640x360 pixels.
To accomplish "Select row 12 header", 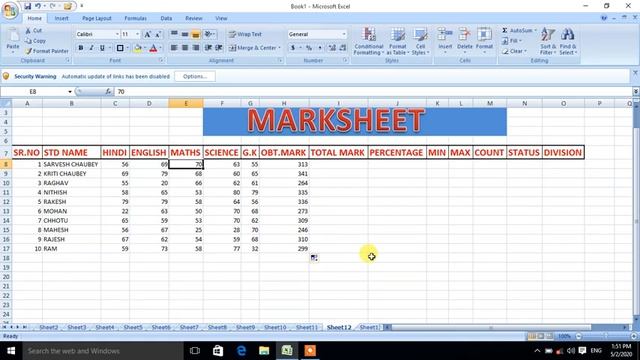I will [x=6, y=202].
